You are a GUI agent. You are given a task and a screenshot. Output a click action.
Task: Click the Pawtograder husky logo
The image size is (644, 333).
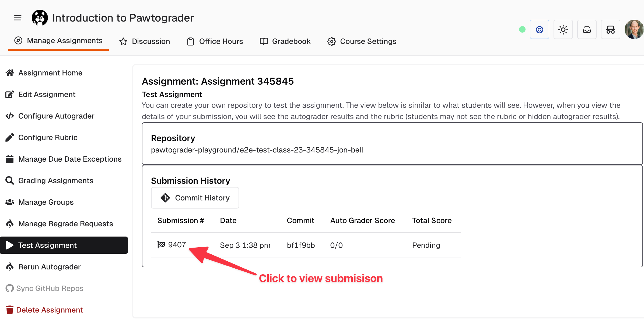pos(40,17)
